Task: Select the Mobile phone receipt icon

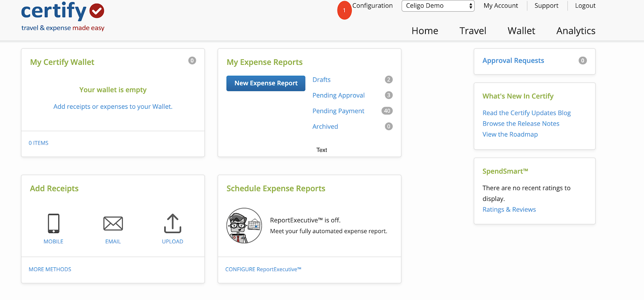Action: (x=54, y=223)
